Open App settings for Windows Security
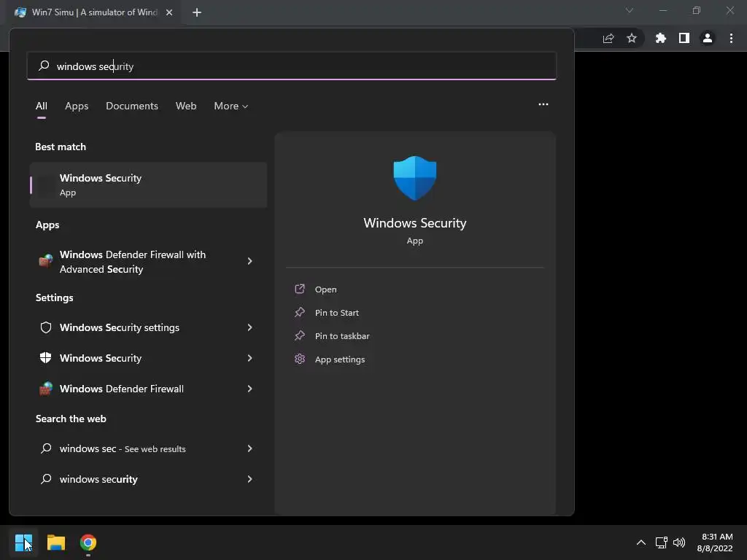The height and width of the screenshot is (560, 747). tap(340, 359)
